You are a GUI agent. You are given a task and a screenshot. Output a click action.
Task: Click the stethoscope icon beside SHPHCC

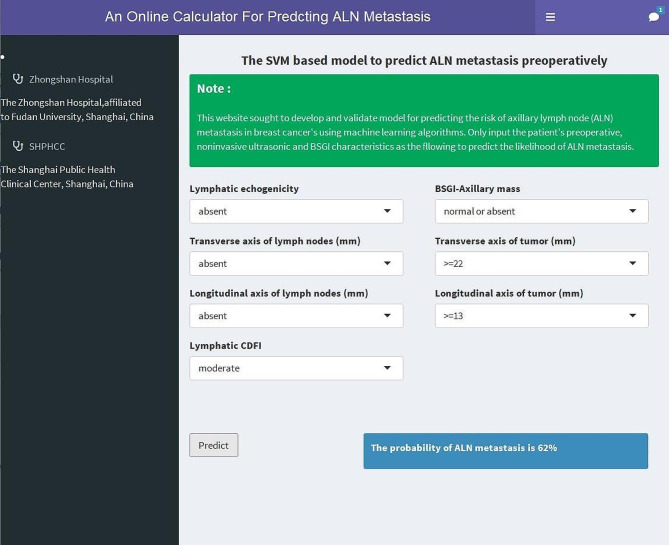pyautogui.click(x=17, y=146)
